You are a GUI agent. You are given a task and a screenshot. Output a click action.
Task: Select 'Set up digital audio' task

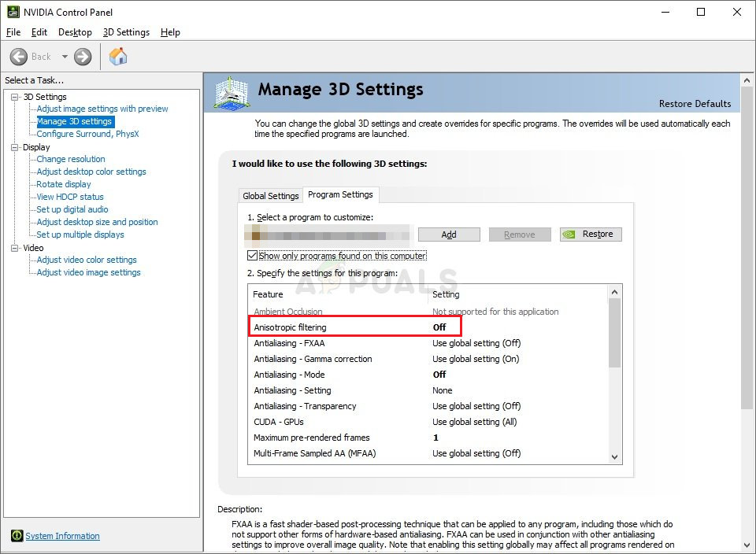[x=72, y=209]
